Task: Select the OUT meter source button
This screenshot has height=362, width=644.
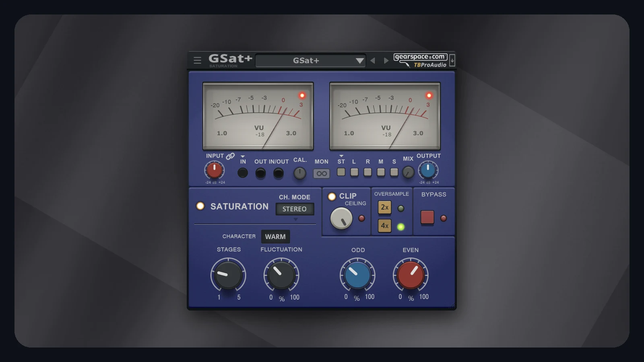Action: tap(260, 173)
